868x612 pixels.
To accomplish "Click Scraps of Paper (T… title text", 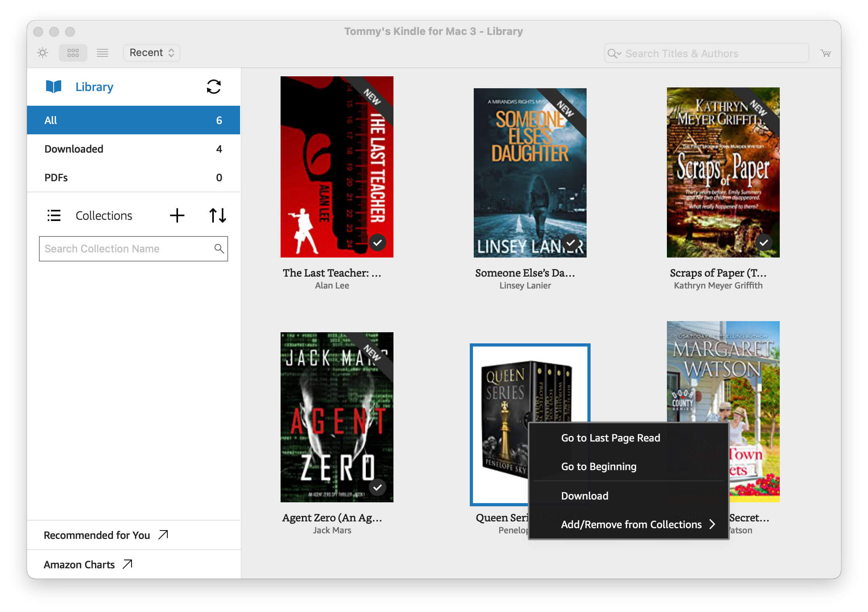I will [x=718, y=273].
